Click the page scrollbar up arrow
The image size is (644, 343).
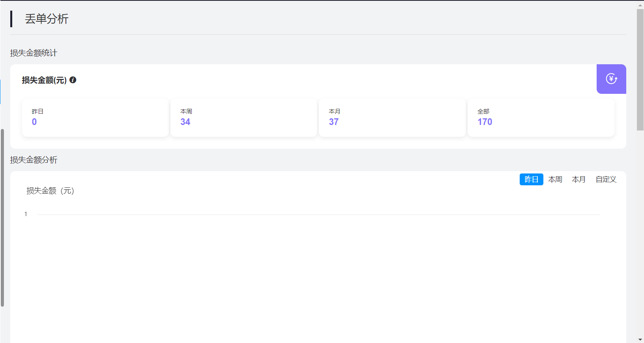640,5
